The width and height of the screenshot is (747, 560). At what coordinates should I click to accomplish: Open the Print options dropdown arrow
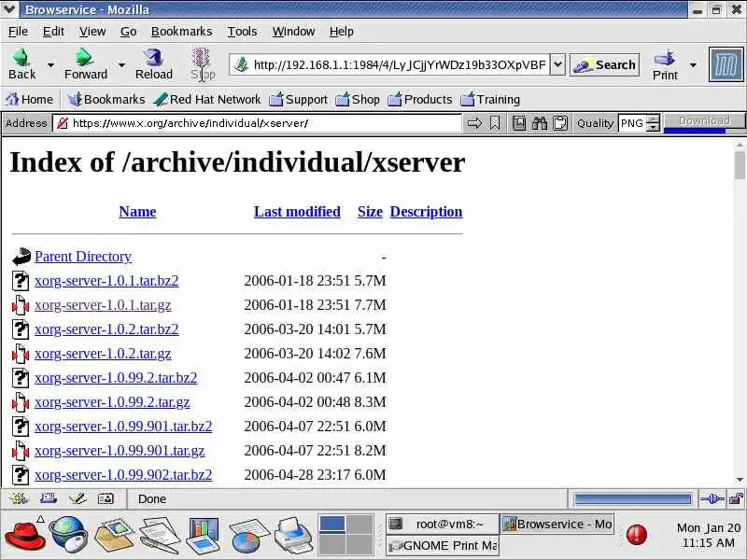[693, 64]
